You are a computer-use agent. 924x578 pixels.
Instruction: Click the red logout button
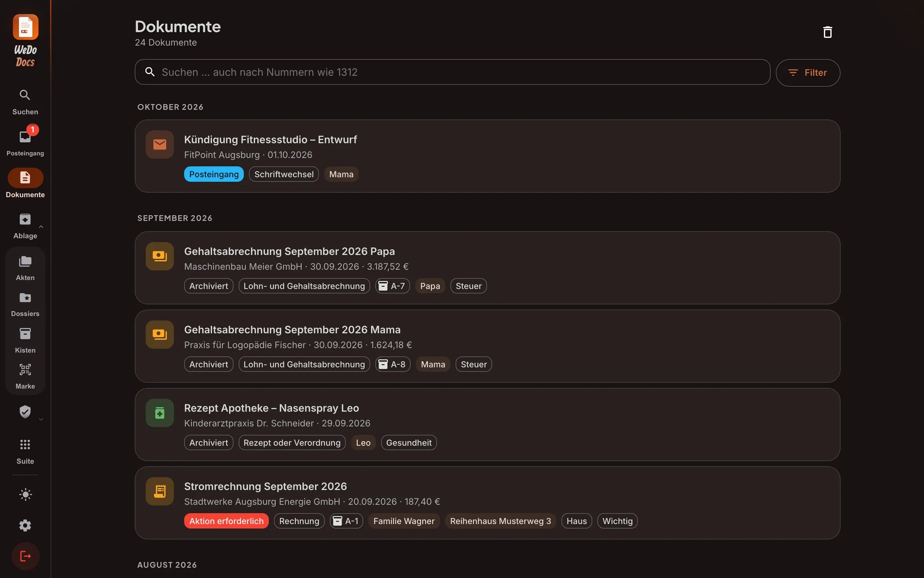(x=25, y=556)
